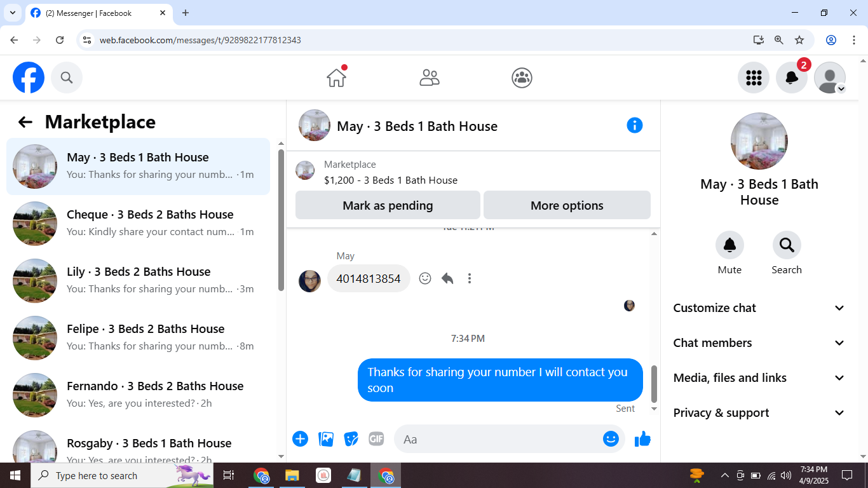
Task: Open more actions plus icon in composer
Action: tap(300, 438)
